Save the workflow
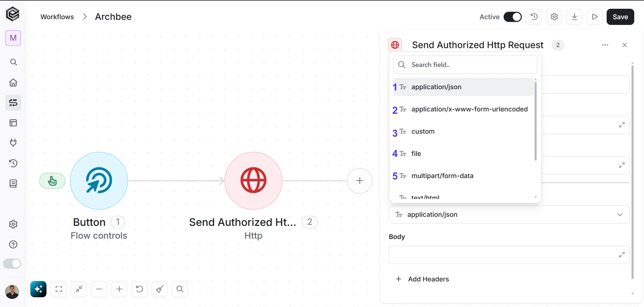This screenshot has width=644, height=307. 620,17
